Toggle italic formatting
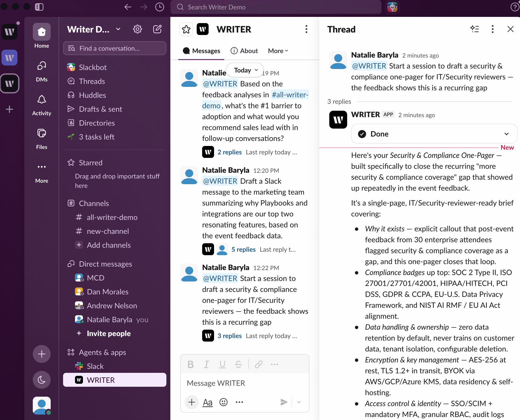The height and width of the screenshot is (420, 520). click(206, 364)
